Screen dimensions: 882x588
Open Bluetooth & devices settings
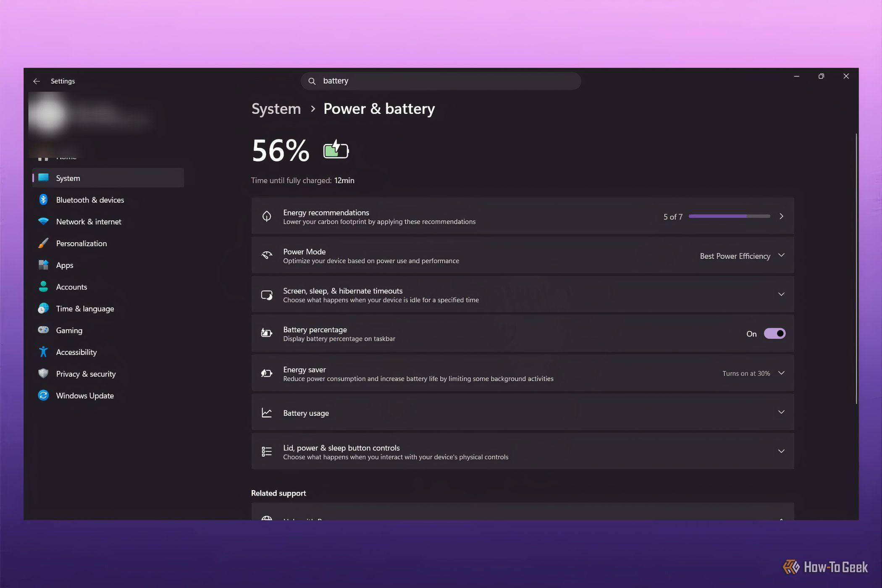click(x=108, y=199)
